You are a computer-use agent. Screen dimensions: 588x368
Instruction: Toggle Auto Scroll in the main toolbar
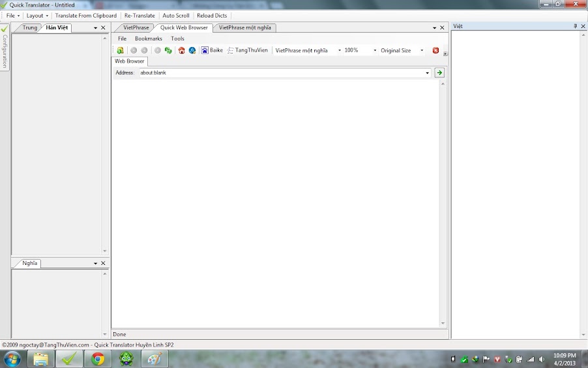coord(176,16)
